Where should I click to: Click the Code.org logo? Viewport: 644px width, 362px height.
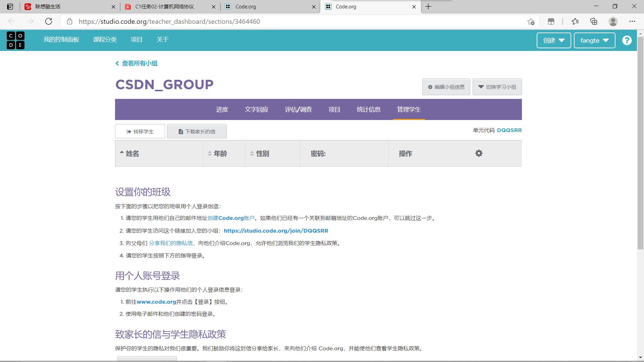click(15, 40)
